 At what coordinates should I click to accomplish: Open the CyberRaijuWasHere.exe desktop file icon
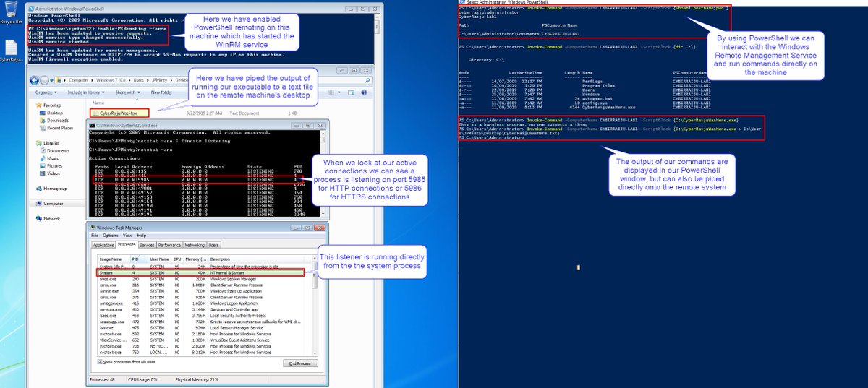(x=10, y=51)
